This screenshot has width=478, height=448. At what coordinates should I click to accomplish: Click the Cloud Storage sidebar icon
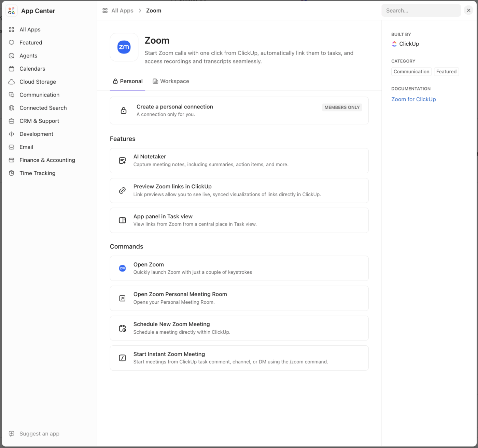click(x=12, y=82)
